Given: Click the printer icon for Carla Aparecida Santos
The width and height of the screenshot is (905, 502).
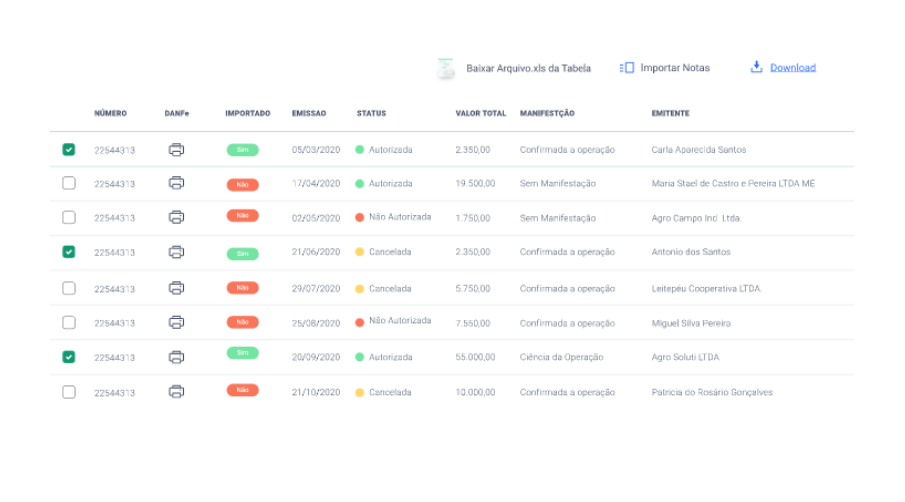Looking at the screenshot, I should click(176, 150).
